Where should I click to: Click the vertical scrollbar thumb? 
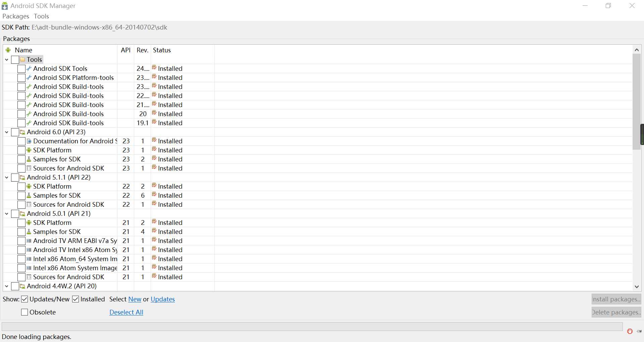coord(637,102)
